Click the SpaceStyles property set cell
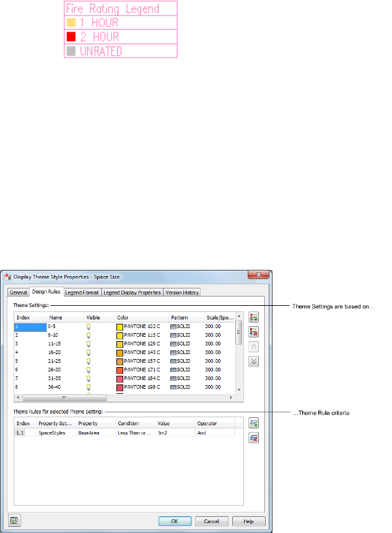 click(56, 433)
